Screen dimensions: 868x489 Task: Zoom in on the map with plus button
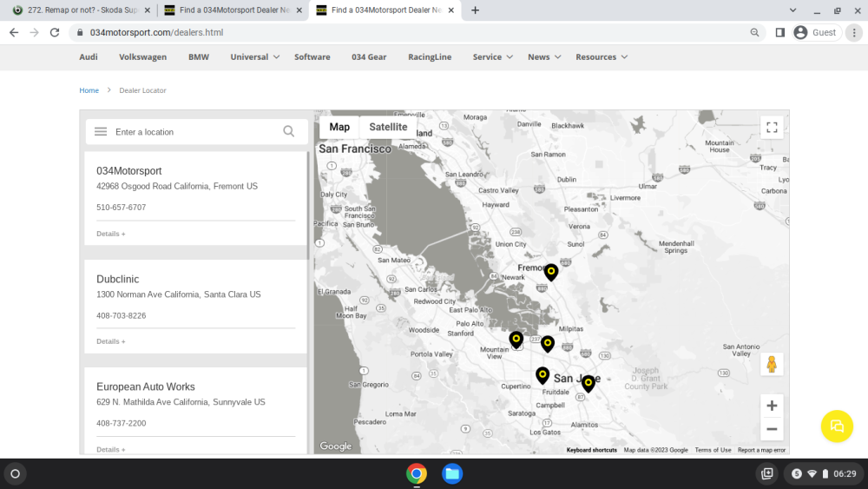[772, 406]
